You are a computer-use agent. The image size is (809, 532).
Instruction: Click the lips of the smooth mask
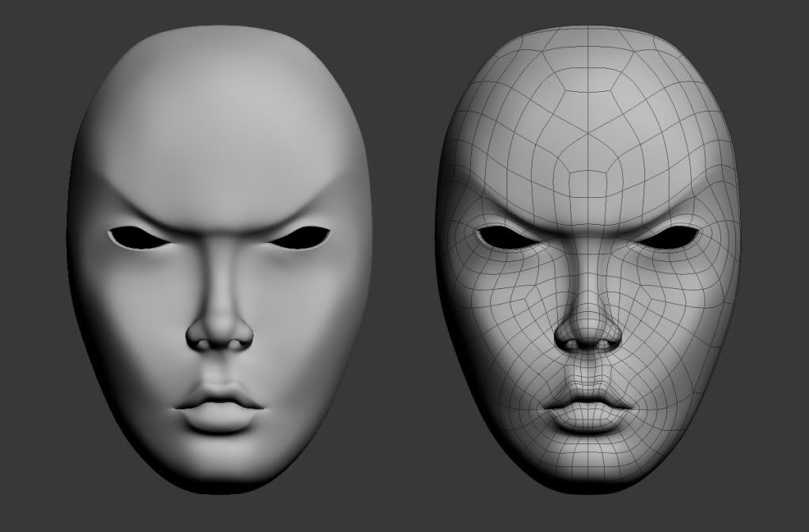[220, 405]
